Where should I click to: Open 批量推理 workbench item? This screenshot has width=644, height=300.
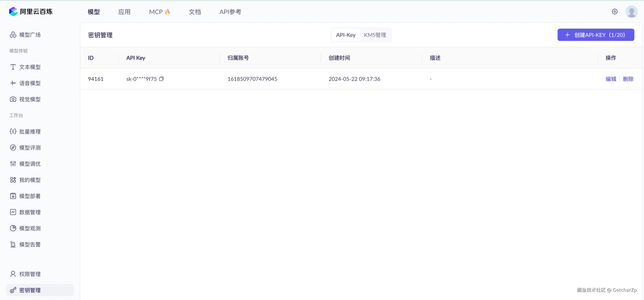pos(30,132)
